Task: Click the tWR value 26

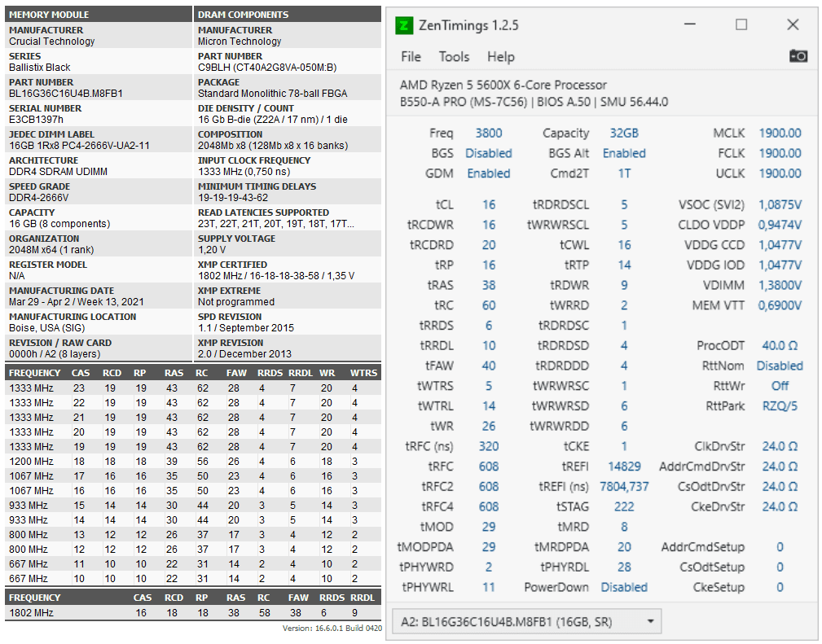Action: [489, 426]
